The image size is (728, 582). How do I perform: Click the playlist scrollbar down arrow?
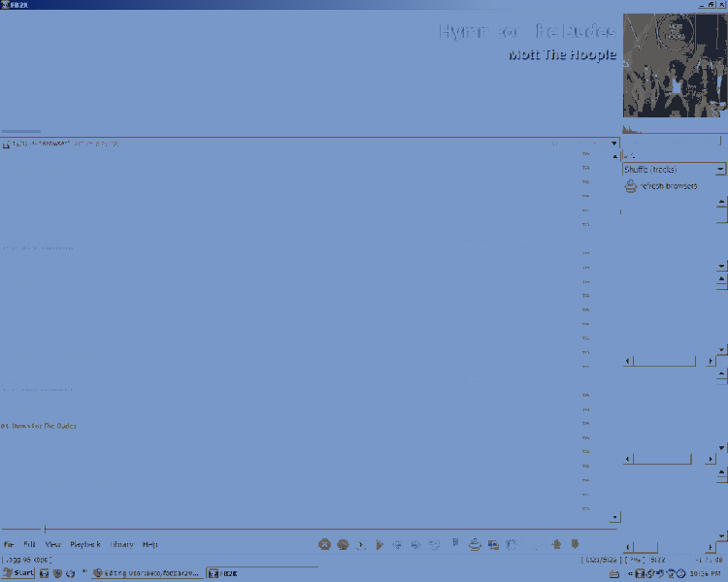click(614, 518)
